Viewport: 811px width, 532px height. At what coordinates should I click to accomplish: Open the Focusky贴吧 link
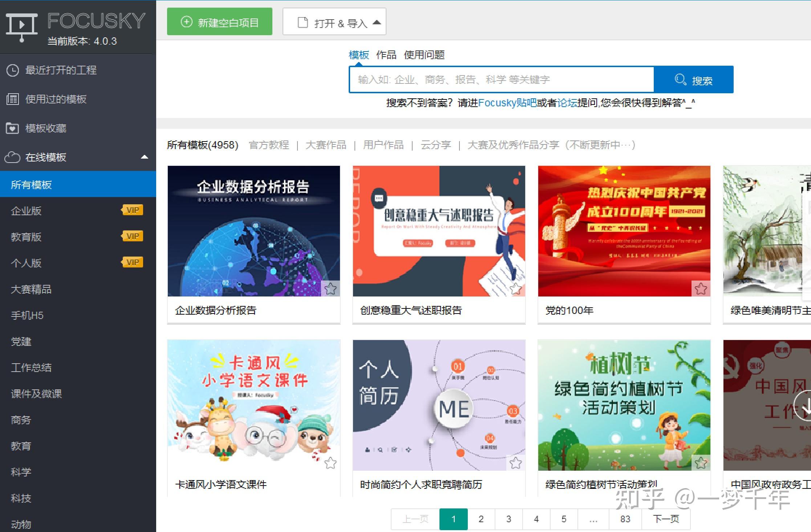click(x=507, y=103)
